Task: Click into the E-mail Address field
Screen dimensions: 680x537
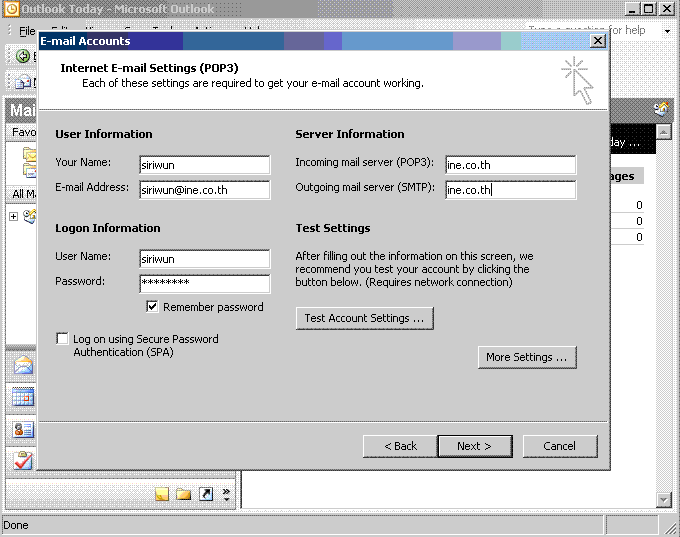Action: (x=204, y=189)
